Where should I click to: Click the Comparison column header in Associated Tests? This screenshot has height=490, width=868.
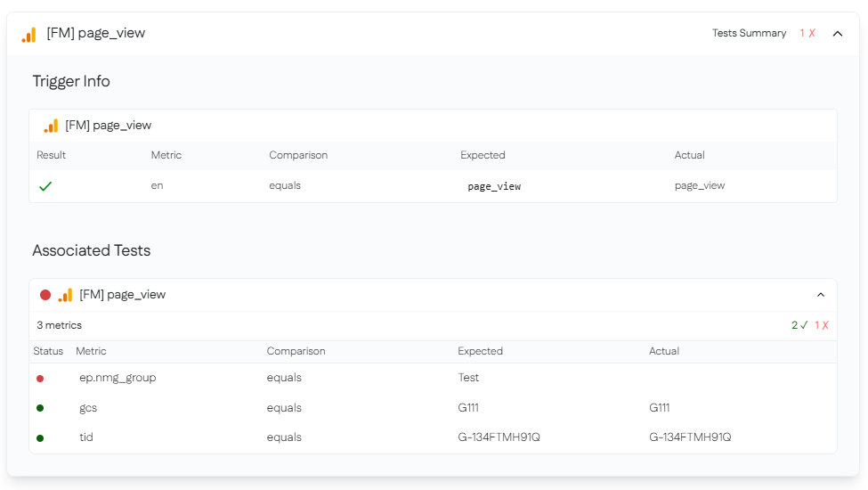[296, 351]
